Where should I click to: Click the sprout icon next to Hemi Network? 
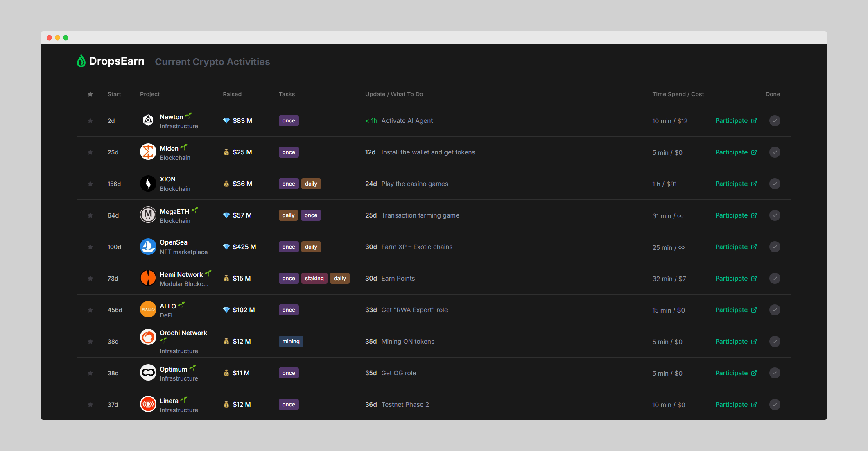point(208,273)
